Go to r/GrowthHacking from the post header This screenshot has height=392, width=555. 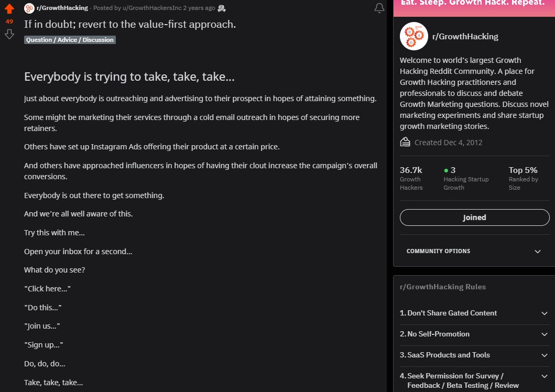tap(61, 8)
